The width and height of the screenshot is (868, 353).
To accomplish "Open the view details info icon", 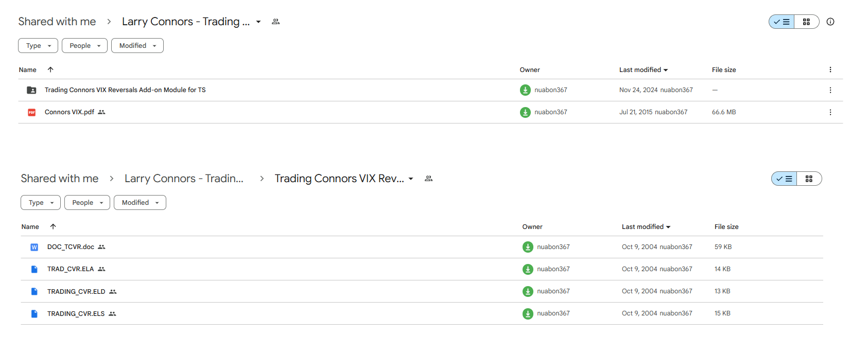I will click(x=830, y=22).
